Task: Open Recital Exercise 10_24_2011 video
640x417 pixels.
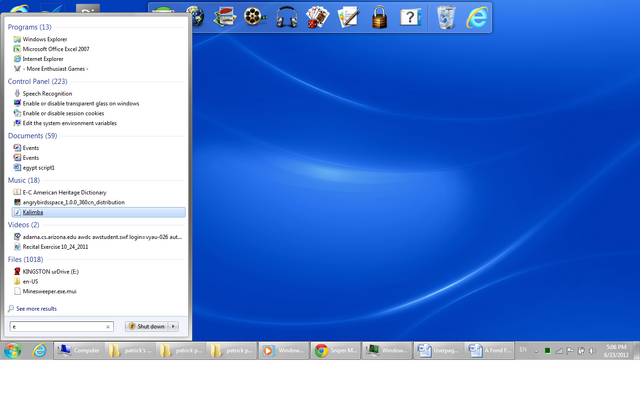Action: click(x=98, y=246)
